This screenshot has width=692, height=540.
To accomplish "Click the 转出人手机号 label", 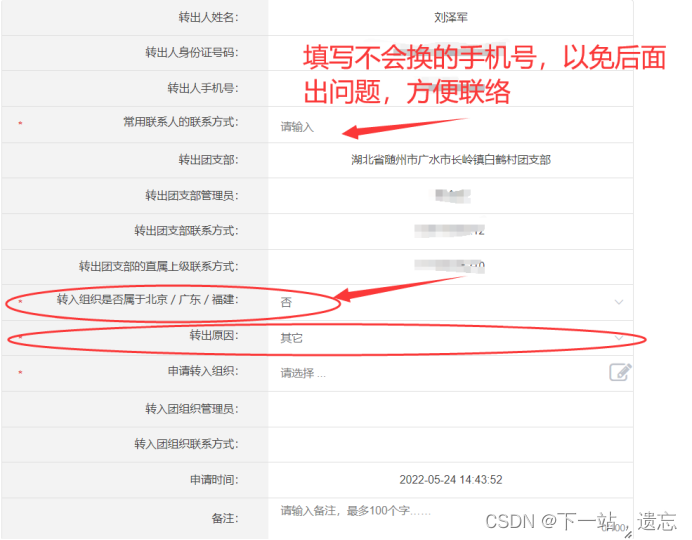I will pos(203,88).
